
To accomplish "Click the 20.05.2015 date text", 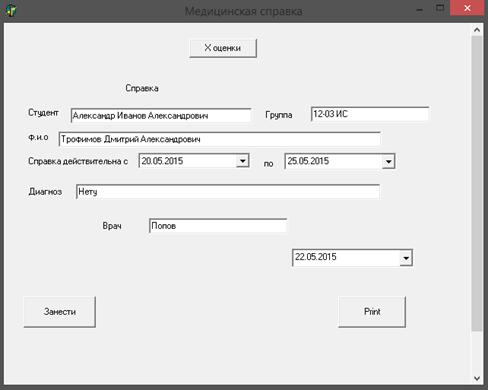I will click(x=162, y=161).
